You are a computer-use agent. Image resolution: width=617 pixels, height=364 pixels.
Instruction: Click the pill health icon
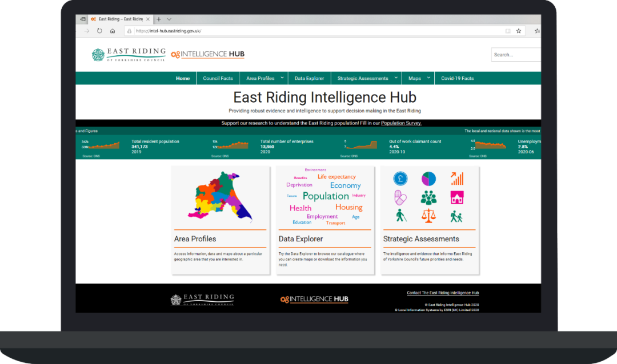(x=400, y=197)
